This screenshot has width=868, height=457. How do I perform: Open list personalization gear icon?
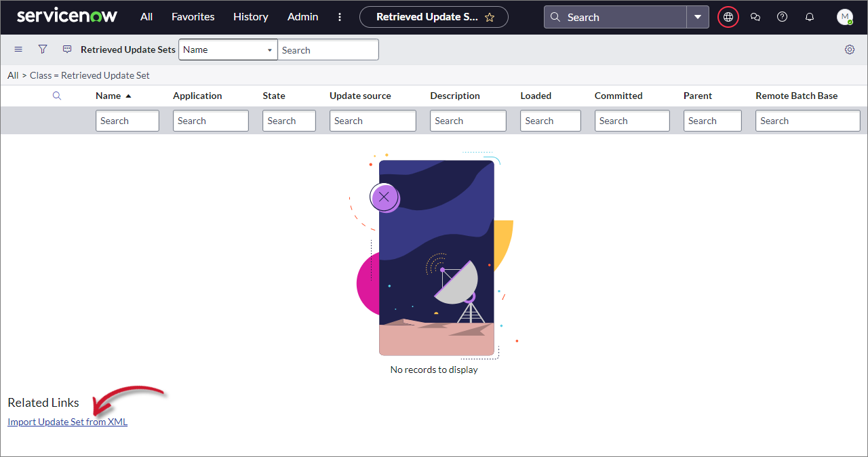pos(850,49)
